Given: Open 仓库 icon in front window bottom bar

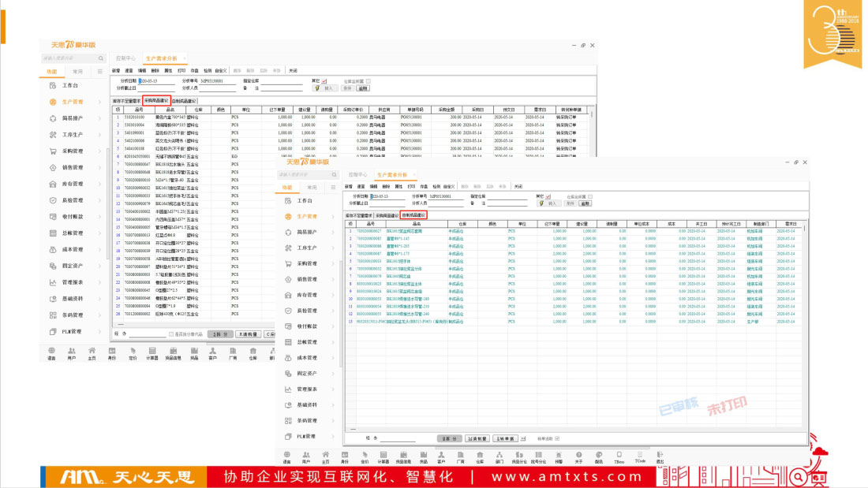Looking at the screenshot, I should coord(479,455).
